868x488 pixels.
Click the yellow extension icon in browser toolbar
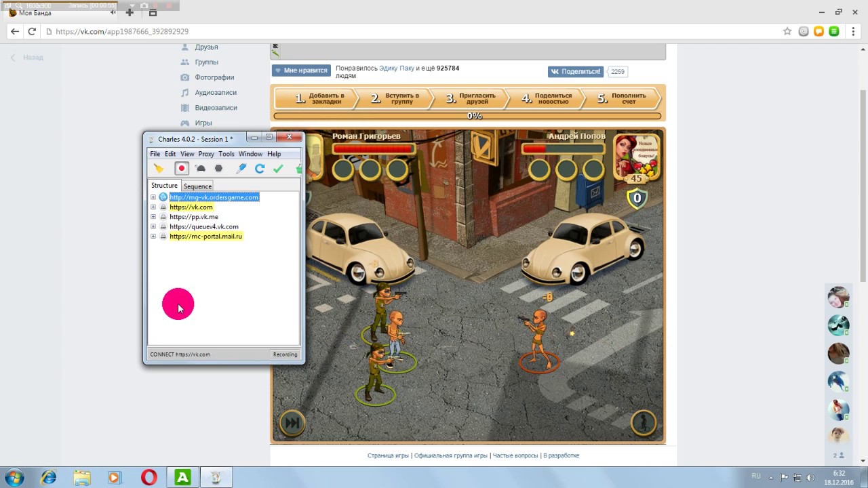tap(819, 31)
